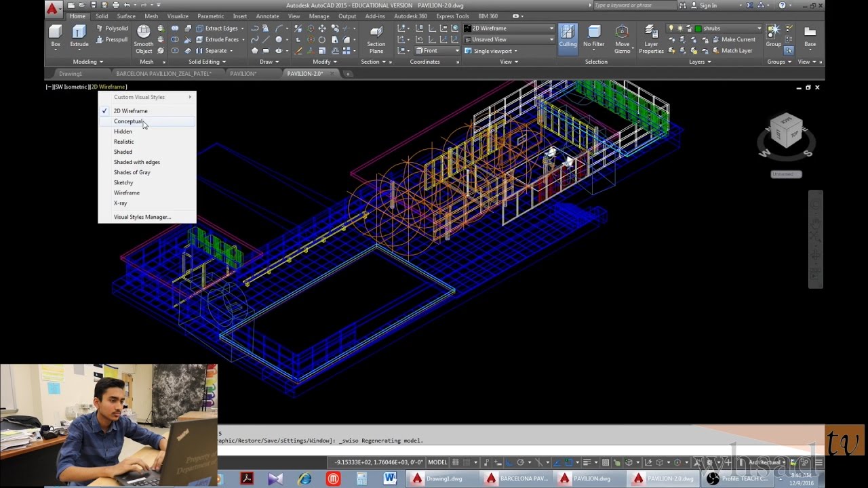Click the New drawing icon in Quick Access

[71, 5]
